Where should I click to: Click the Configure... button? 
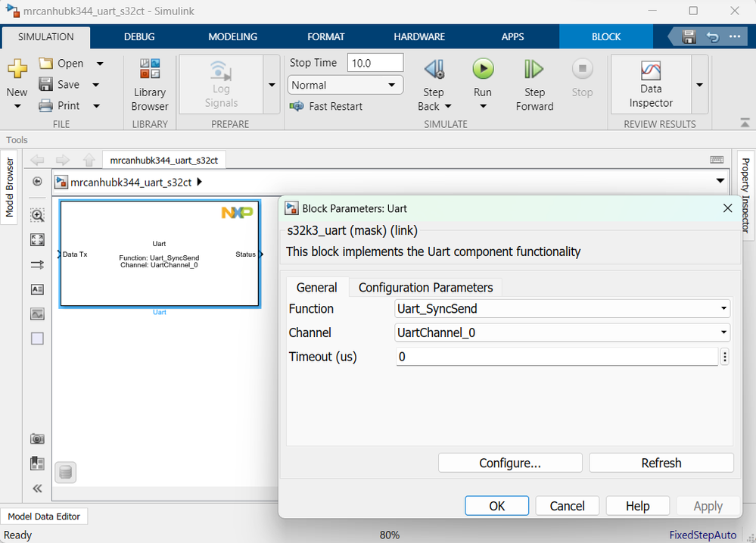(510, 463)
